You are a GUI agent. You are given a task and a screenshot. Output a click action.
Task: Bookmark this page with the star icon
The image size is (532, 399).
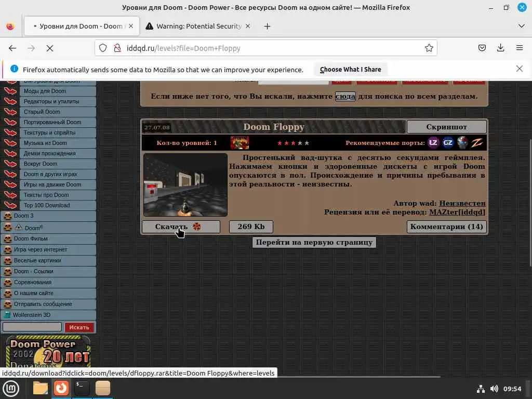click(429, 48)
